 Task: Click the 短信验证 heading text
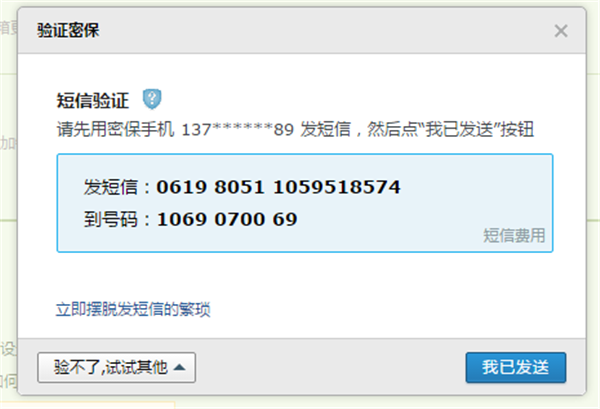click(x=93, y=101)
